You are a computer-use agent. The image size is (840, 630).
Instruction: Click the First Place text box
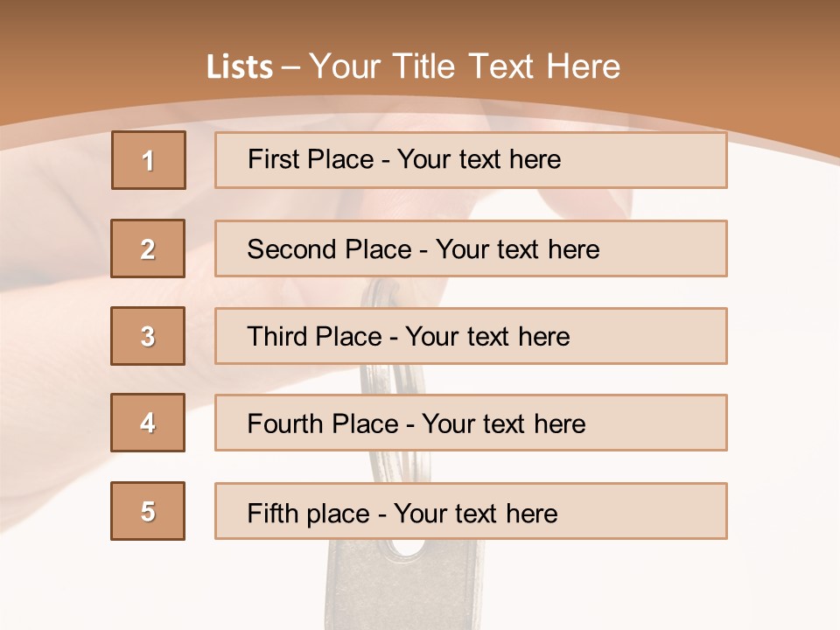471,160
